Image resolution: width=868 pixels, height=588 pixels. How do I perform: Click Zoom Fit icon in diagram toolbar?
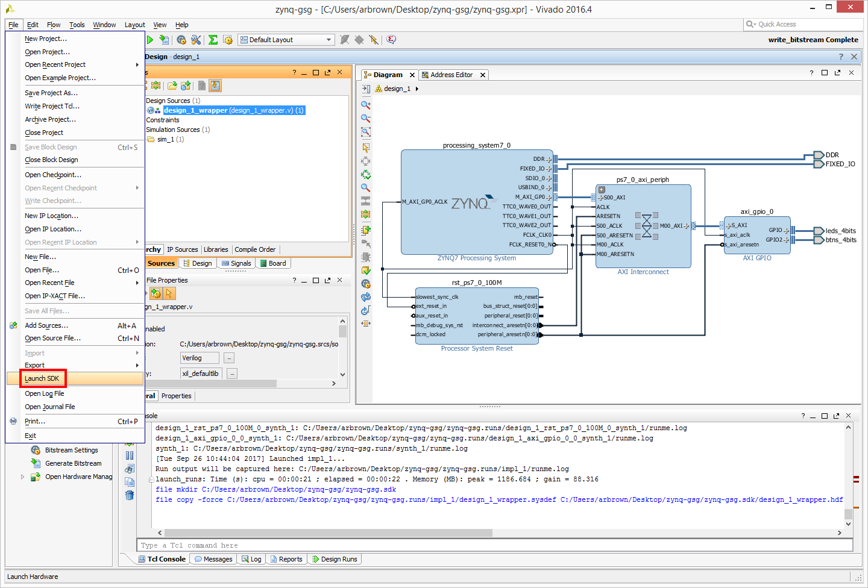coord(365,132)
